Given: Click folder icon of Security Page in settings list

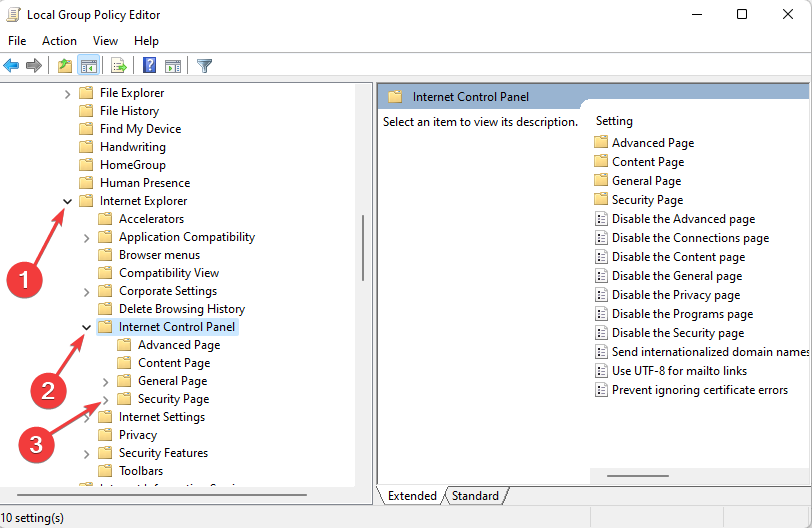Looking at the screenshot, I should 601,199.
